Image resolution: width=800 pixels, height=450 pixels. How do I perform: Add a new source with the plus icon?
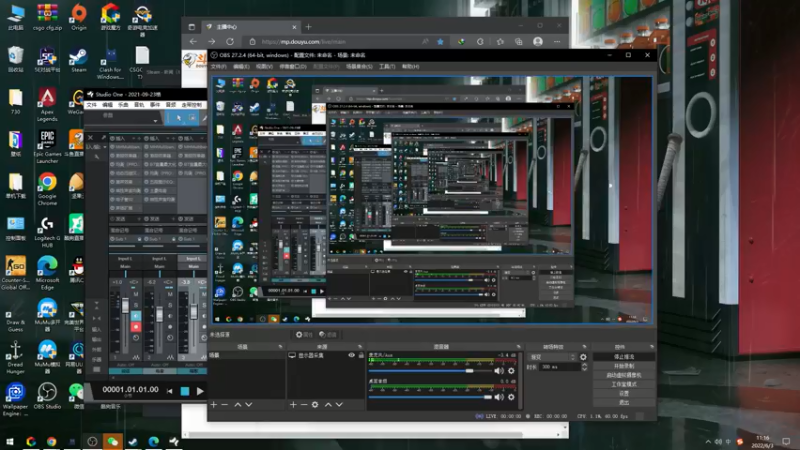293,405
